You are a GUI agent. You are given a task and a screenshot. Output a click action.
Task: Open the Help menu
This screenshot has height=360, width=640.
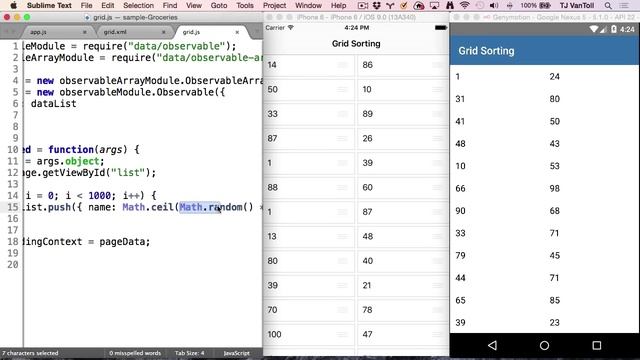tap(338, 5)
